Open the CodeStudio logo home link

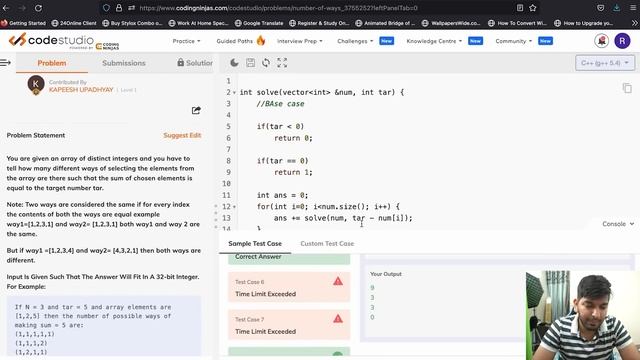coord(64,41)
